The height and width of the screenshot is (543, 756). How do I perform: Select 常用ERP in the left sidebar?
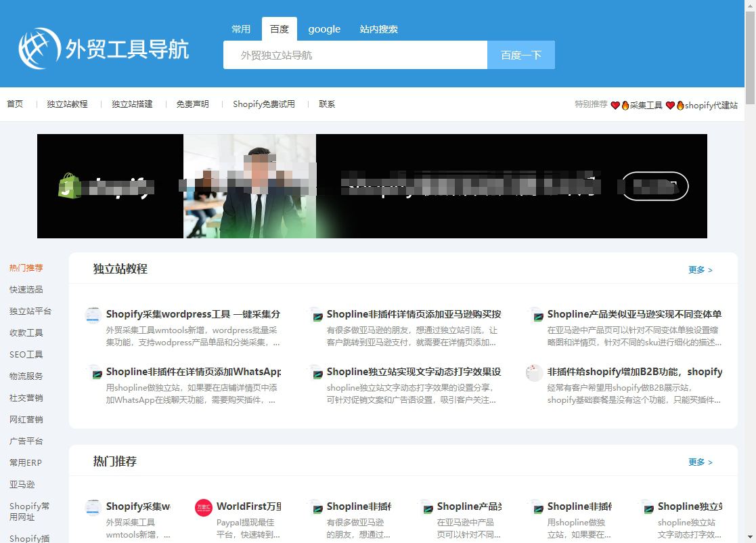26,463
